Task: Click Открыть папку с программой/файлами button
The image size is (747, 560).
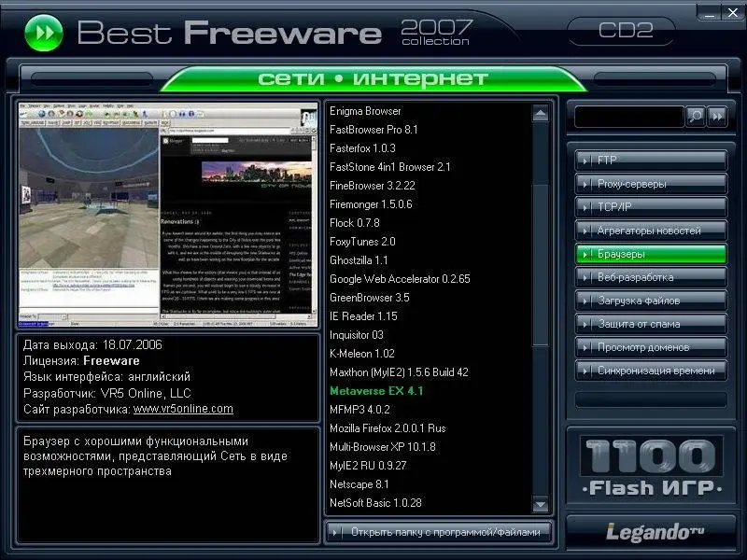Action: tap(439, 532)
